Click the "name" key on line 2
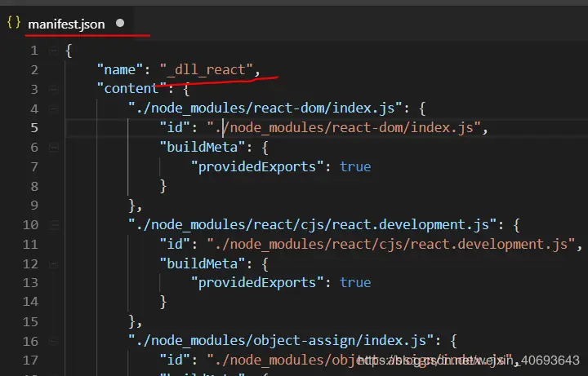This screenshot has height=376, width=588. click(120, 69)
